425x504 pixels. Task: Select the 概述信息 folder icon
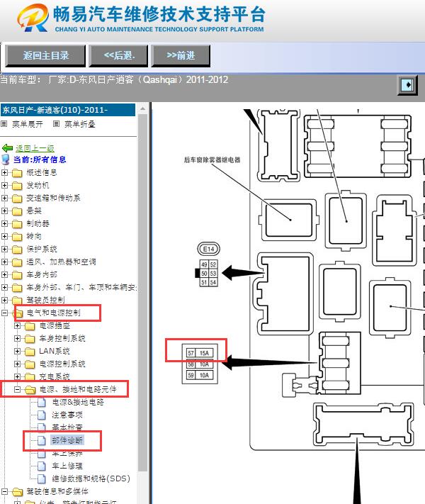coord(17,173)
